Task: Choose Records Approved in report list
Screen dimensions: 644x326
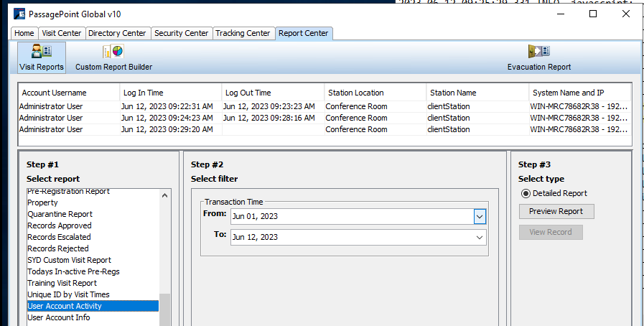Action: [60, 225]
